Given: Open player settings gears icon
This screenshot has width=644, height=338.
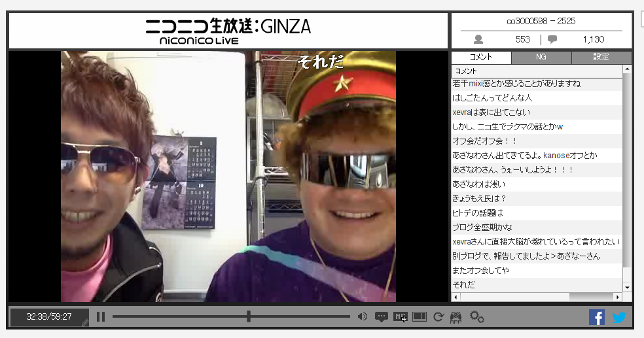Looking at the screenshot, I should coord(477,316).
